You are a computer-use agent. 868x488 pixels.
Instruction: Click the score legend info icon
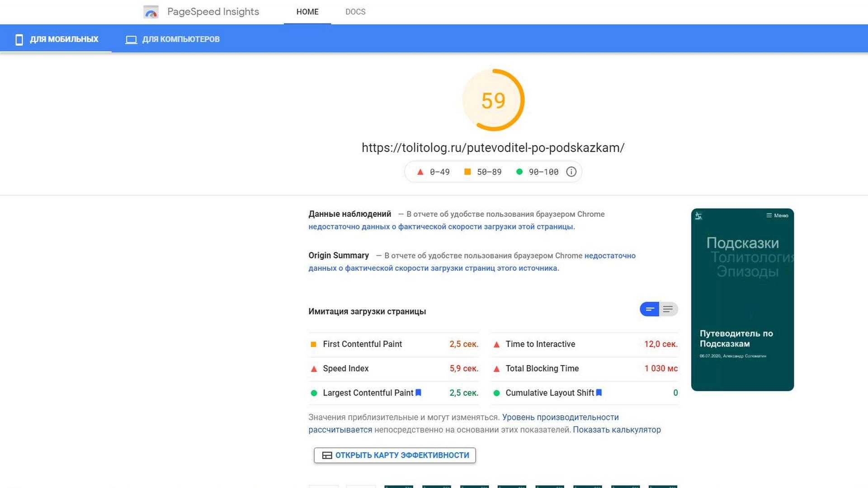coord(571,172)
